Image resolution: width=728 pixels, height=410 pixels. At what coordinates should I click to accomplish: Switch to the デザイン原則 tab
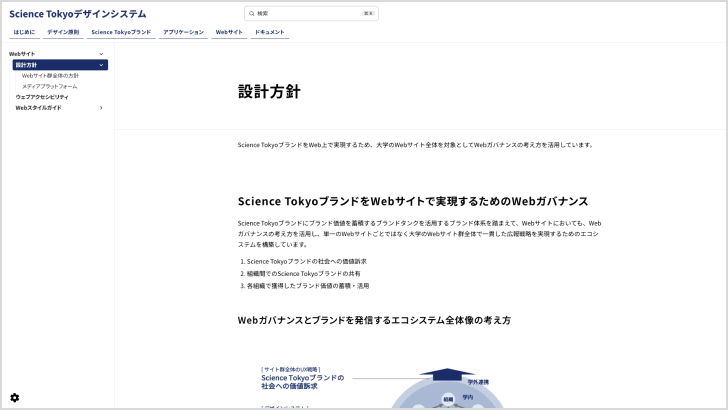pyautogui.click(x=63, y=32)
